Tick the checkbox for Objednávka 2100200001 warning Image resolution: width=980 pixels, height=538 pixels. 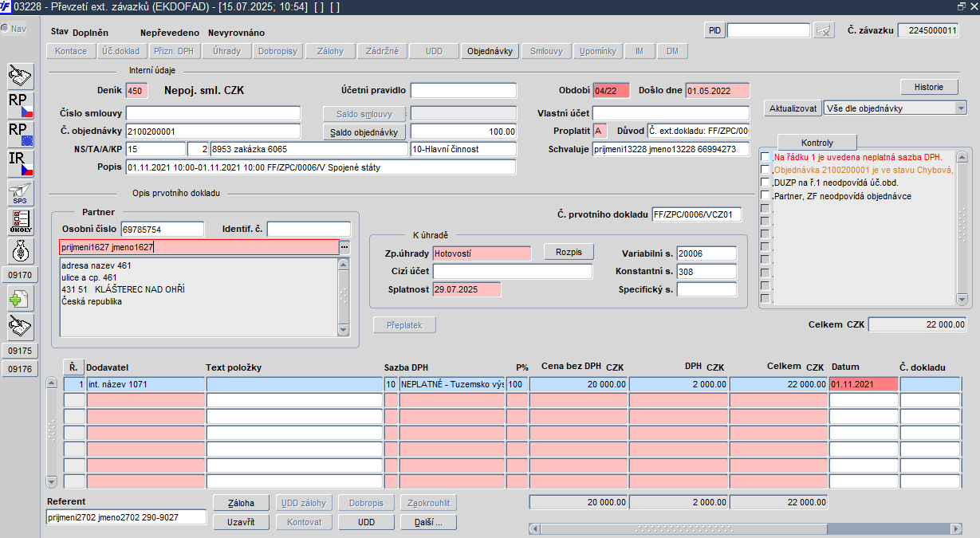coord(766,170)
